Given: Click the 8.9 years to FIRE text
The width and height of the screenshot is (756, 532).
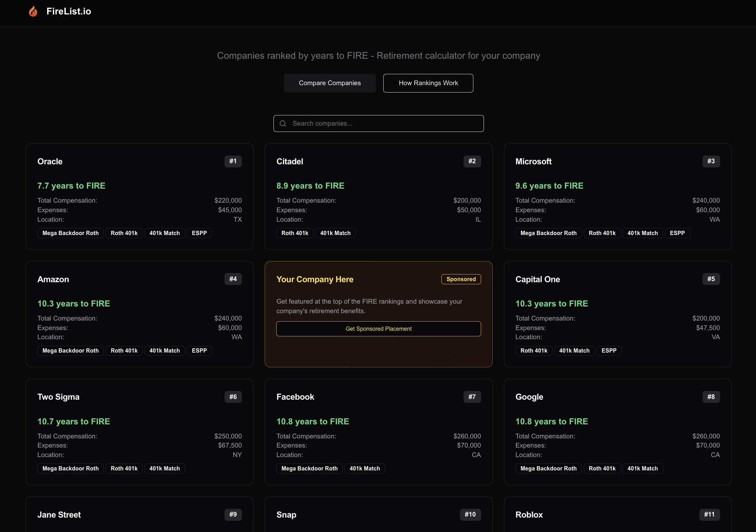Looking at the screenshot, I should click(310, 186).
